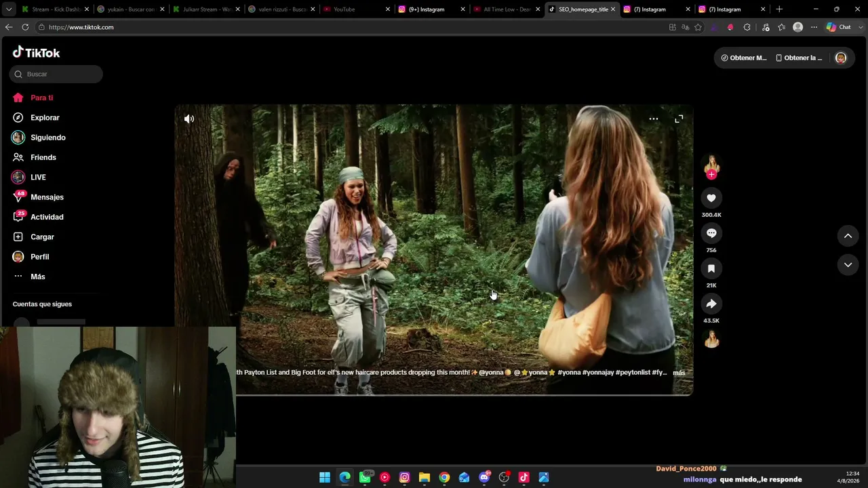This screenshot has height=488, width=868.
Task: Open WhatsApp from the taskbar
Action: point(365,478)
